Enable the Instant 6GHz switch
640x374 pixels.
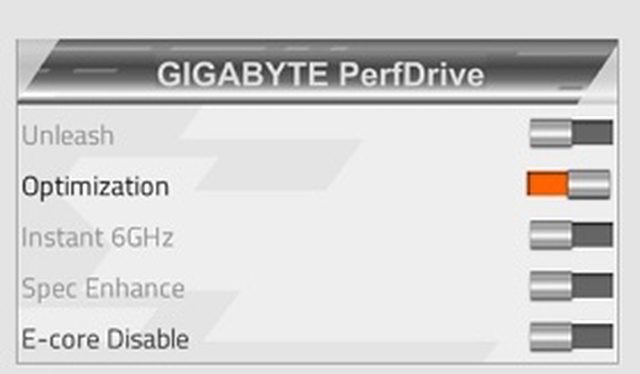click(571, 235)
